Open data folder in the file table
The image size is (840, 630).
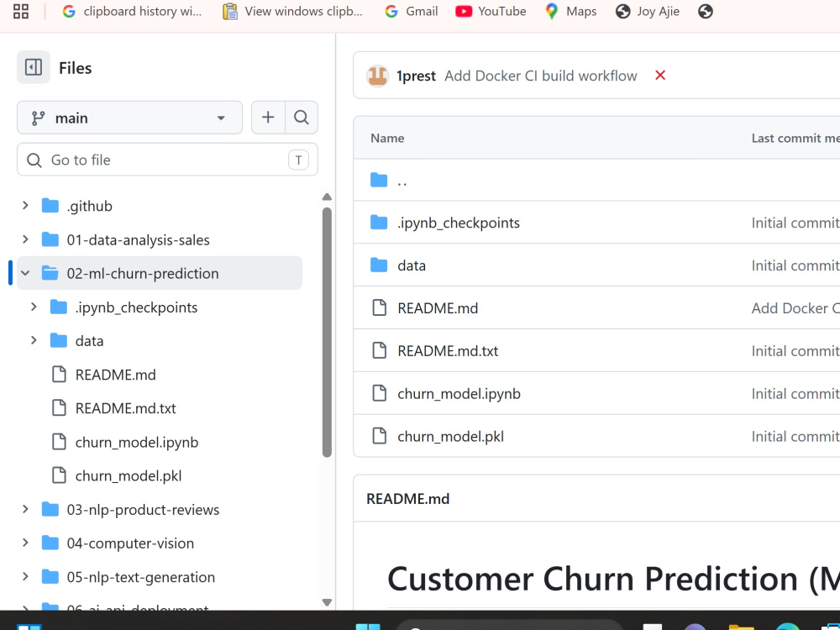click(x=412, y=265)
